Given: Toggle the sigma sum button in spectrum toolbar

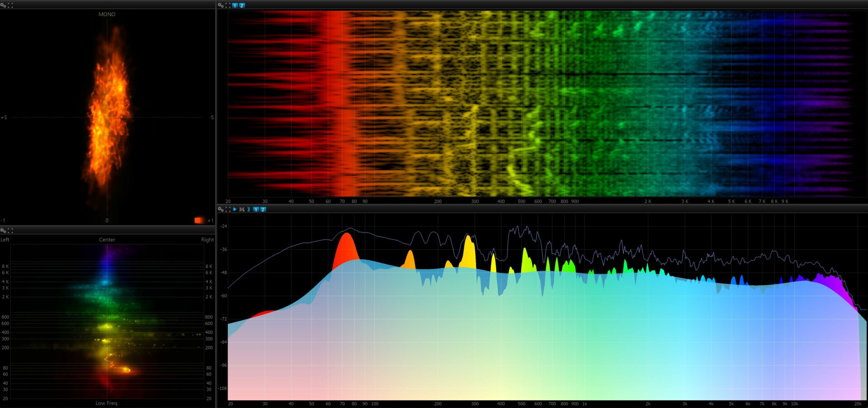Looking at the screenshot, I should [249, 209].
